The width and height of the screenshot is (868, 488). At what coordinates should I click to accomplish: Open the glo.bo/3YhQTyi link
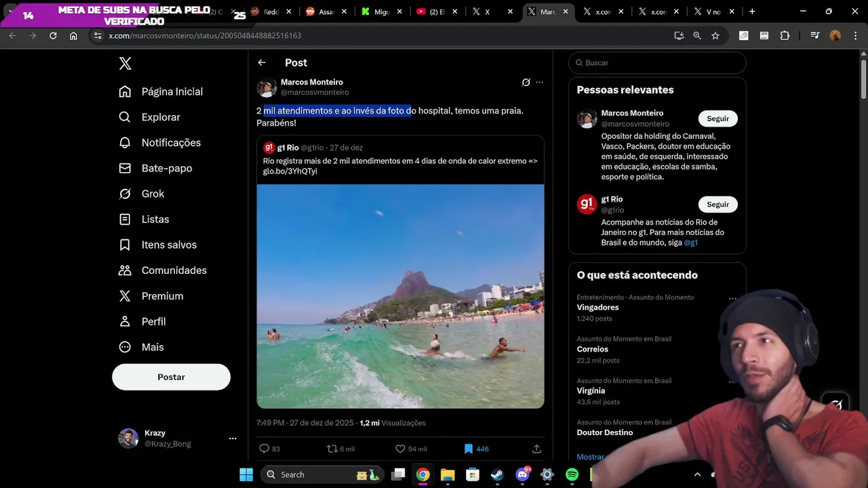pyautogui.click(x=290, y=171)
